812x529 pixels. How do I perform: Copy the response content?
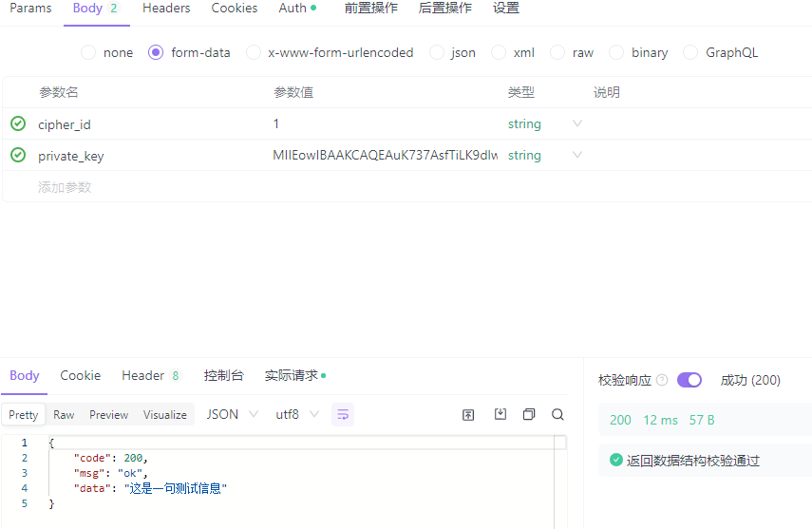[x=529, y=414]
